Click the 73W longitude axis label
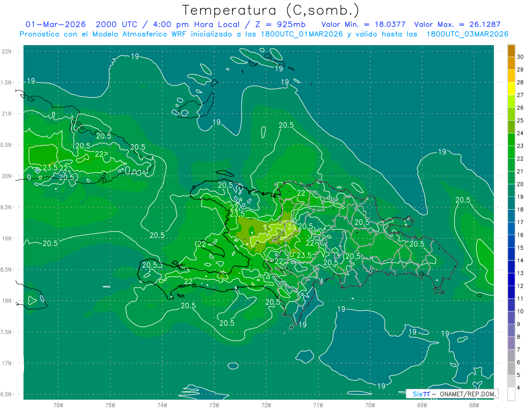532x411 pixels. pos(214,404)
